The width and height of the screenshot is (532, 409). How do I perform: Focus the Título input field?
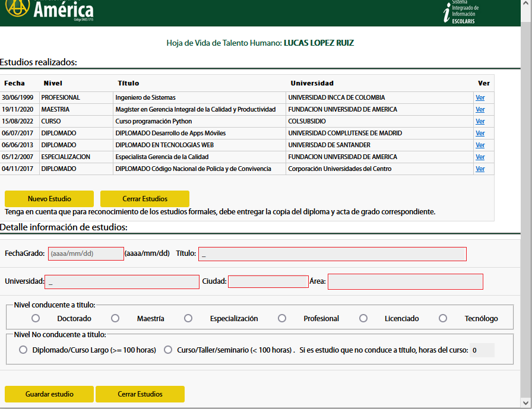pos(332,254)
